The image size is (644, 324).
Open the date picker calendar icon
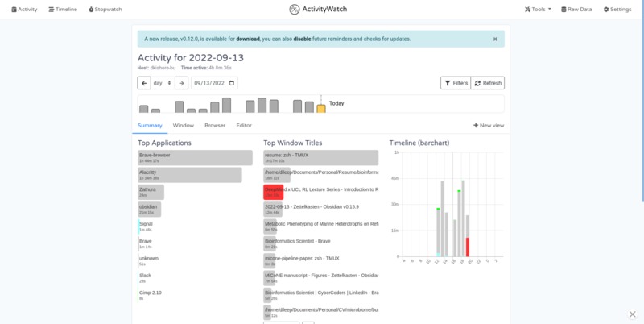232,83
